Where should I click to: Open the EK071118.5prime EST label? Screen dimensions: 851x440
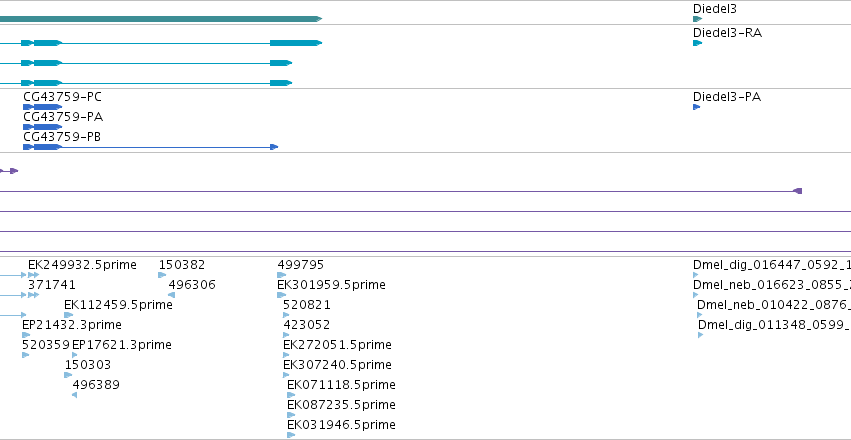click(341, 385)
